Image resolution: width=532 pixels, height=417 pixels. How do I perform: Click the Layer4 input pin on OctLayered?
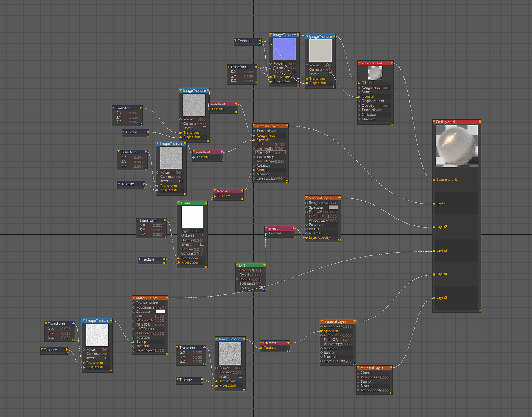pyautogui.click(x=434, y=274)
